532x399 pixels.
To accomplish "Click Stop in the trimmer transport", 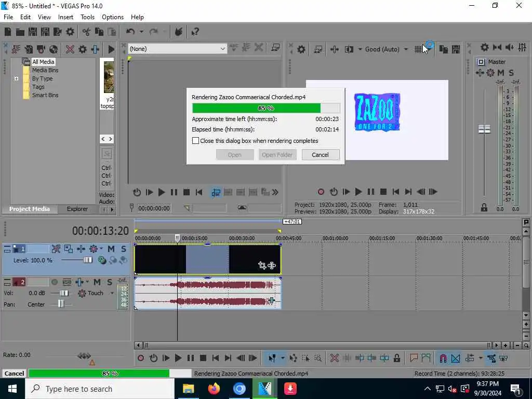I will [187, 192].
